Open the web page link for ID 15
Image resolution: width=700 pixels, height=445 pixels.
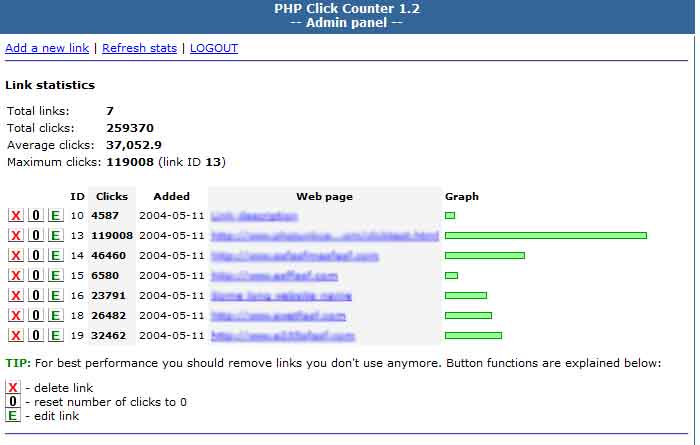coord(274,276)
